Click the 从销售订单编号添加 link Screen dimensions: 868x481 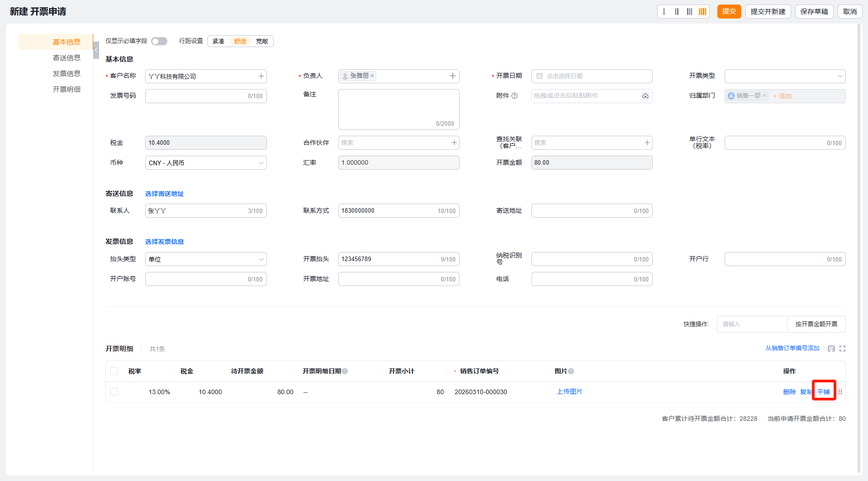click(792, 348)
